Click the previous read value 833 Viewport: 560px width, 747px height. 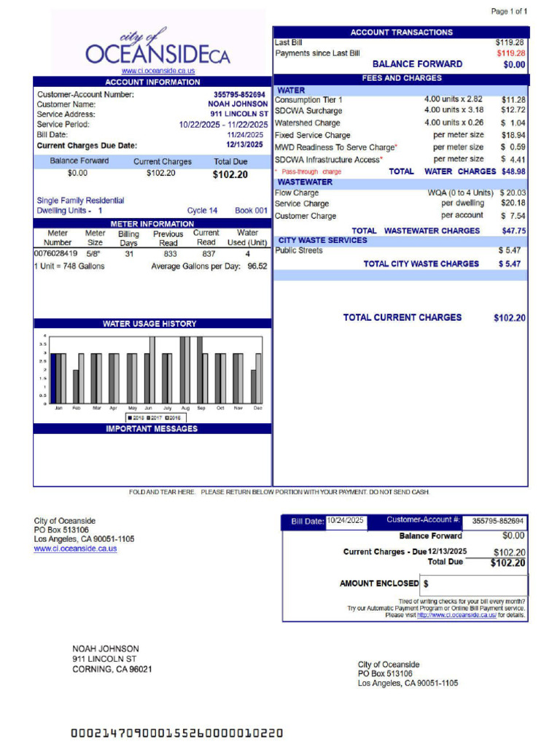point(170,254)
